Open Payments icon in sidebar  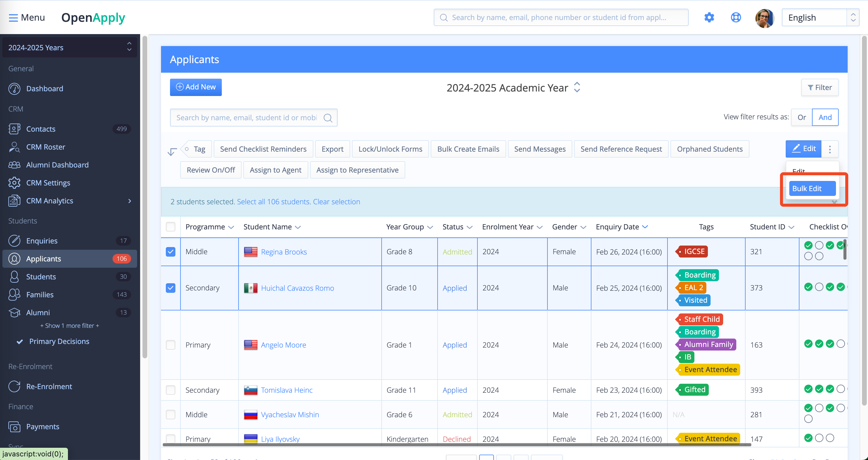14,427
